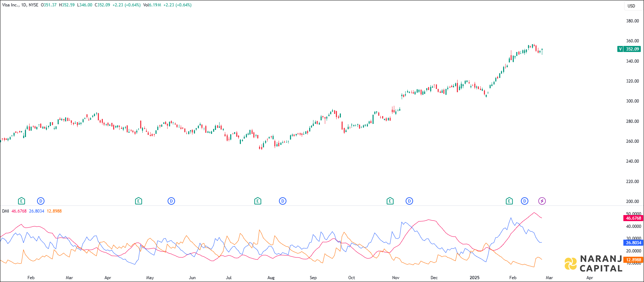This screenshot has height=282, width=644.
Task: Click the blue 26.8034 value in DMI legend
Action: point(37,211)
